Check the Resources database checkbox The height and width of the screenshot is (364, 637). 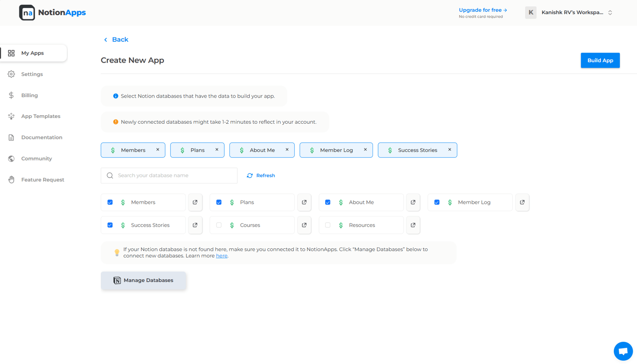click(x=328, y=225)
